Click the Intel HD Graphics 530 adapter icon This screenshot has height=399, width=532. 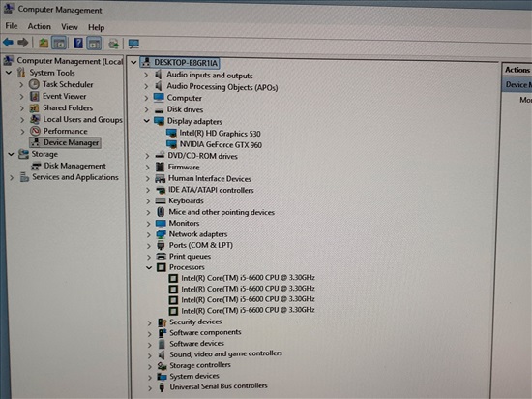coord(171,133)
